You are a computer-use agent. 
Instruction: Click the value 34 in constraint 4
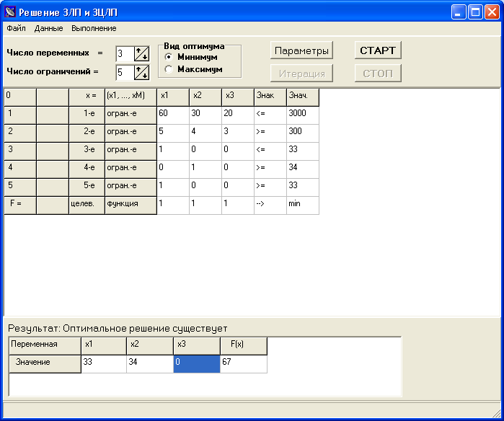pyautogui.click(x=303, y=169)
